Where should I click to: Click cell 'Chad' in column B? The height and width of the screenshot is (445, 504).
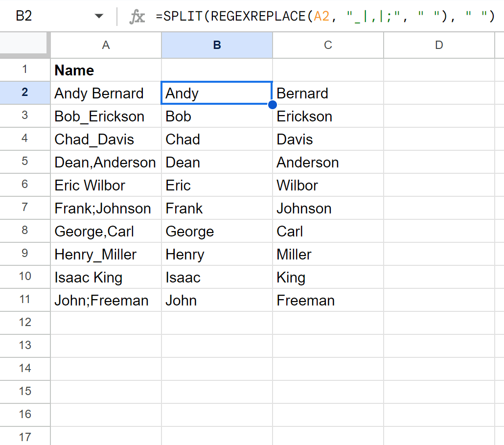click(x=217, y=139)
